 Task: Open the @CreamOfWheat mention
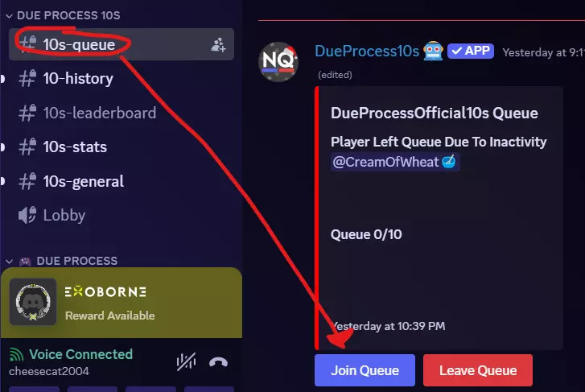pyautogui.click(x=395, y=162)
